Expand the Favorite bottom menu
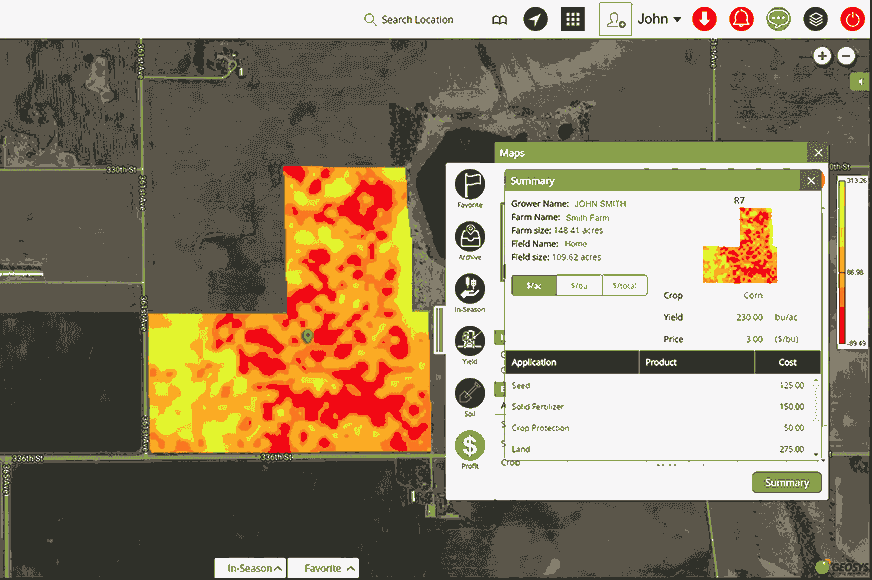This screenshot has height=580, width=872. click(x=323, y=568)
